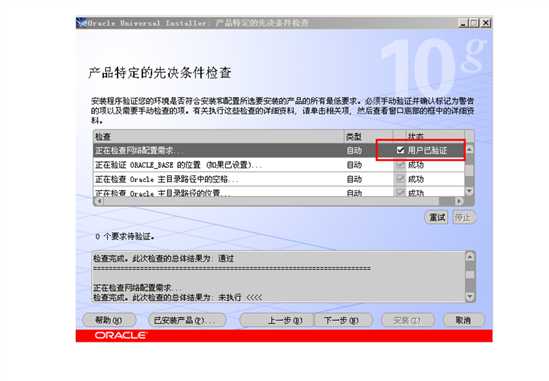Click 取消 to cancel installation

(464, 320)
